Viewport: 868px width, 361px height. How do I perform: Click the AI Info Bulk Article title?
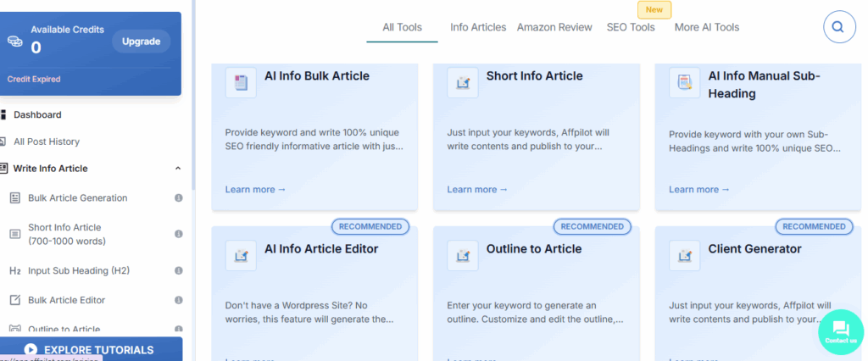[x=317, y=76]
